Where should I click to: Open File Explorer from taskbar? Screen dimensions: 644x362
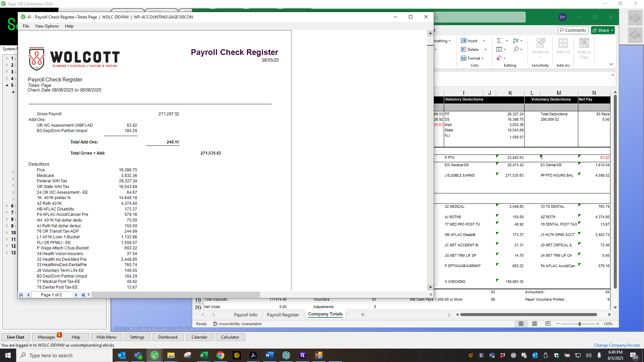pos(171,355)
